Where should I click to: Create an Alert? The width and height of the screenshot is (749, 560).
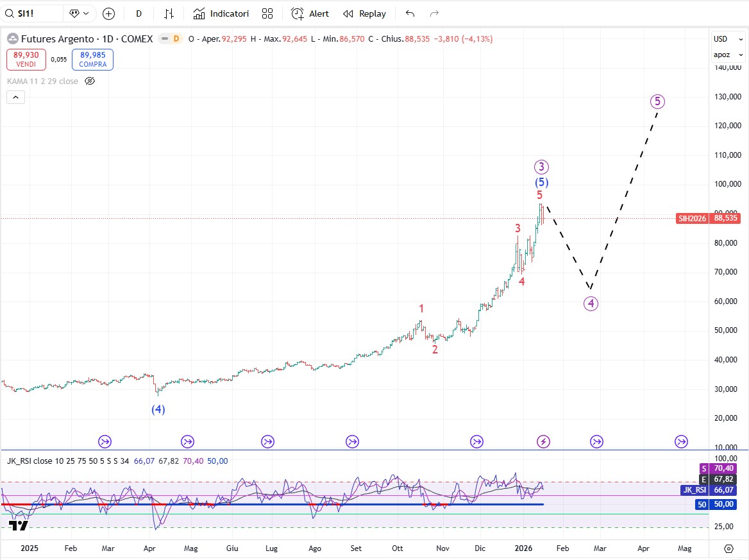(x=310, y=14)
